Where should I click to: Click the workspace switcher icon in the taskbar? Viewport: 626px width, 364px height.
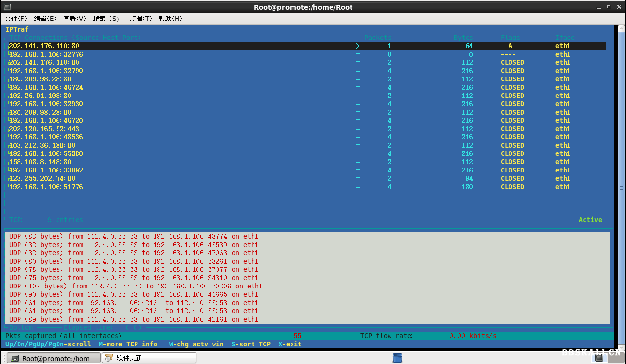397,358
